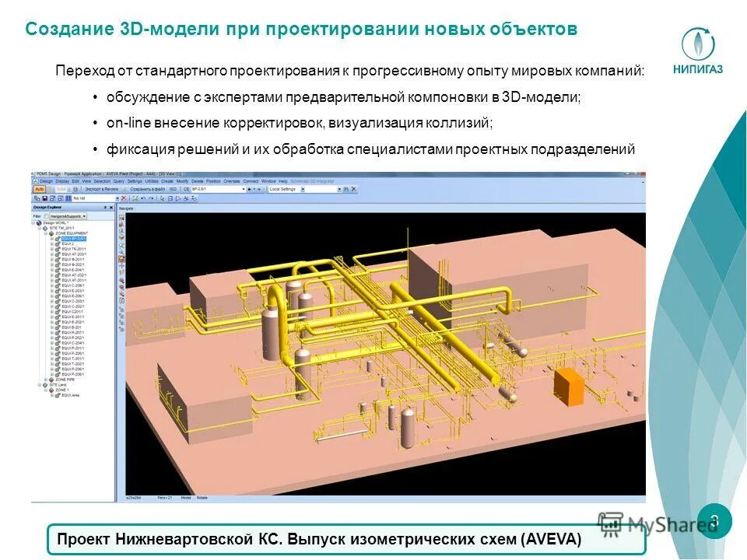Select EQUI TK-201/1 in Design Explorer
The image size is (747, 560).
pos(68,248)
